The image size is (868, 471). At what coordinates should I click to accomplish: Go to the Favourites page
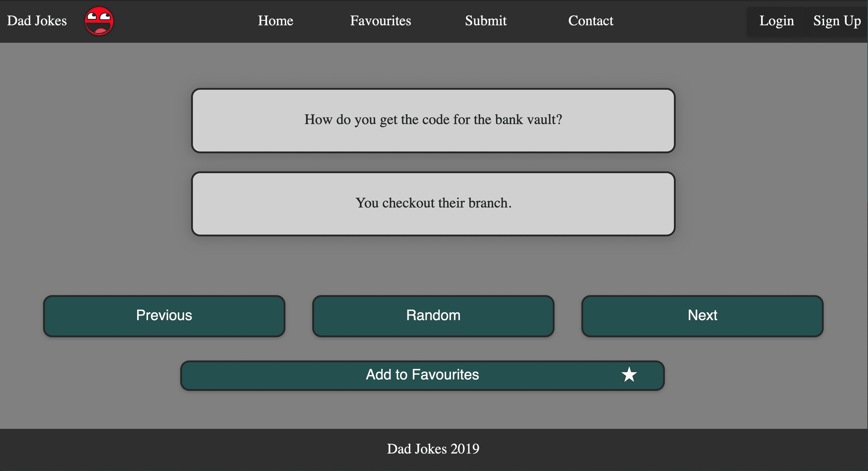coord(380,21)
